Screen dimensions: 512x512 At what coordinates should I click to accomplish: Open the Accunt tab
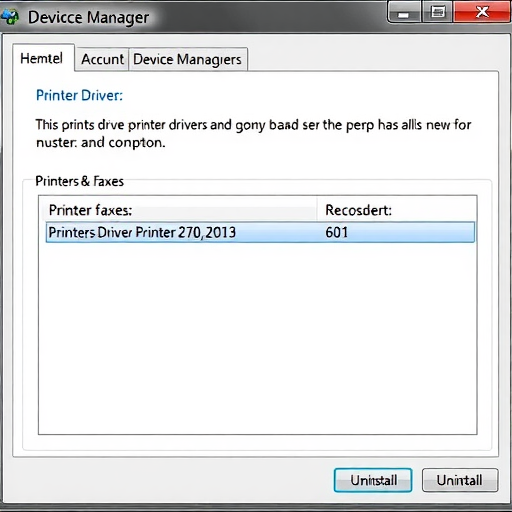click(102, 59)
